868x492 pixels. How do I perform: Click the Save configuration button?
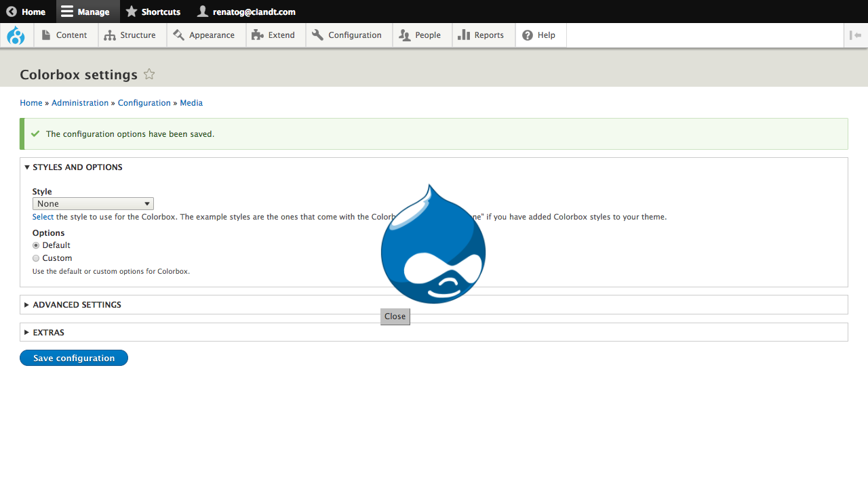[x=74, y=358]
